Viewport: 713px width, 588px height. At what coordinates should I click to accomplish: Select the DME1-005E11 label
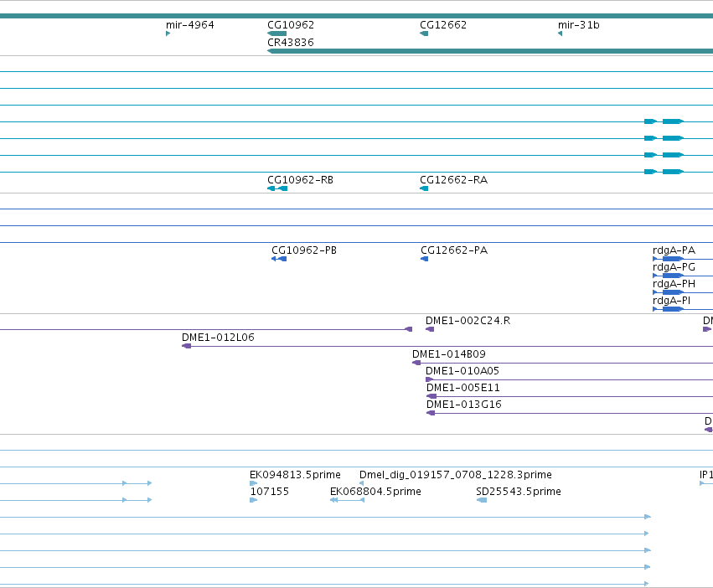pyautogui.click(x=462, y=388)
